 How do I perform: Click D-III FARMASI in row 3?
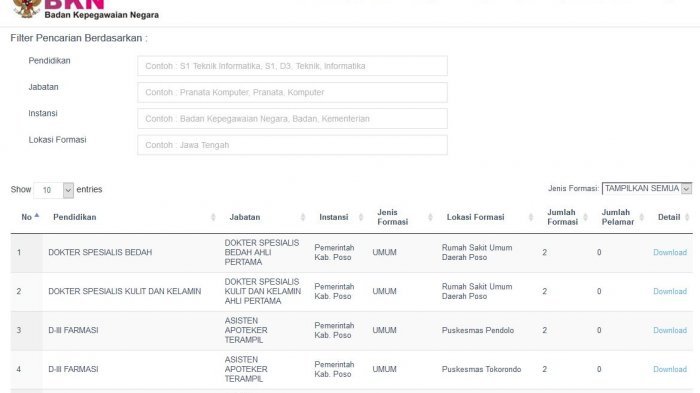tap(73, 330)
